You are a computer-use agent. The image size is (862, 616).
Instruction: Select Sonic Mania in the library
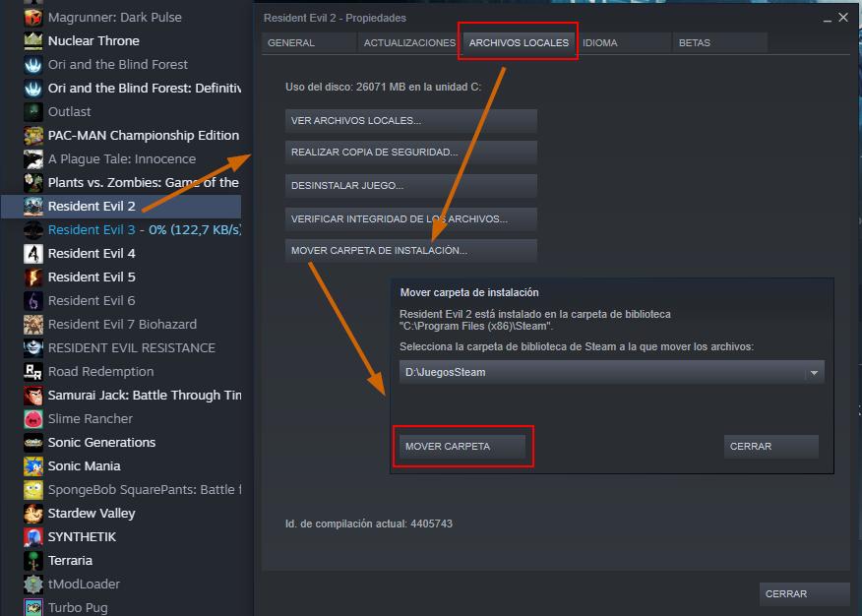tap(121, 466)
